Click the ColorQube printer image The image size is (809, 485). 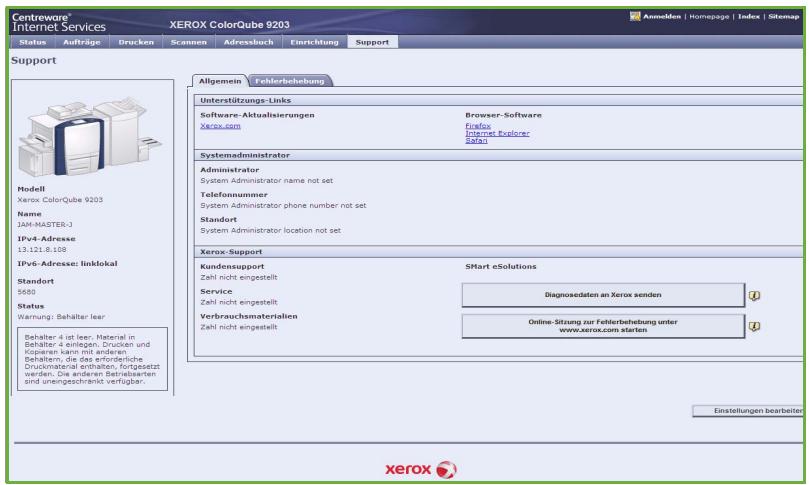click(x=90, y=137)
